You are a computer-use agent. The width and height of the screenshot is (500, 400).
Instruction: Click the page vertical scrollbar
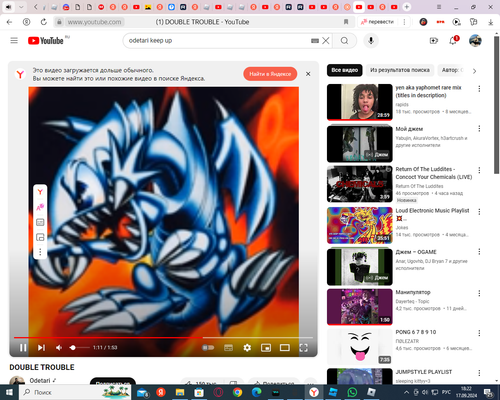[x=497, y=104]
